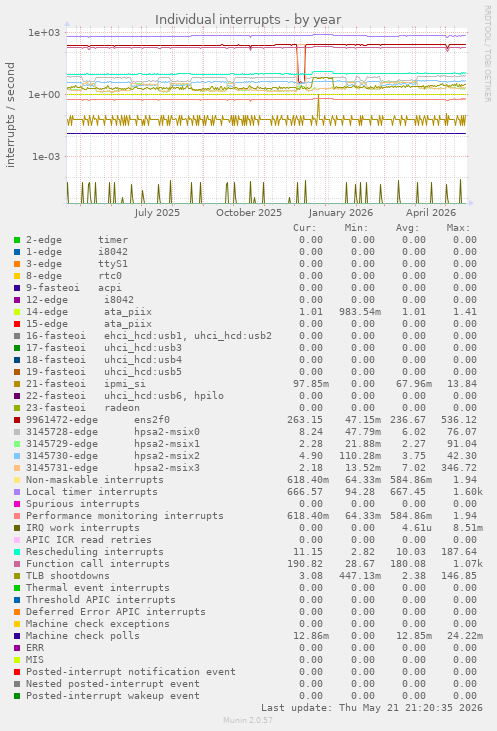Click the Non-maskable interrupts legend entry
The image size is (497, 731).
pos(95,480)
